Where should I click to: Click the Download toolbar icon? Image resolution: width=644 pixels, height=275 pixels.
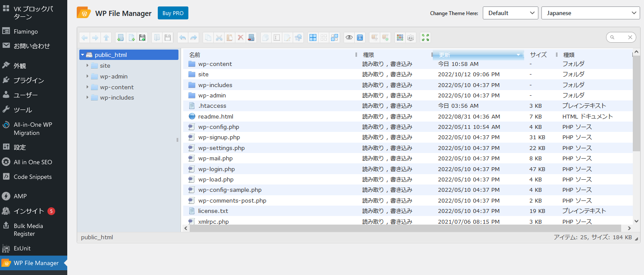168,37
